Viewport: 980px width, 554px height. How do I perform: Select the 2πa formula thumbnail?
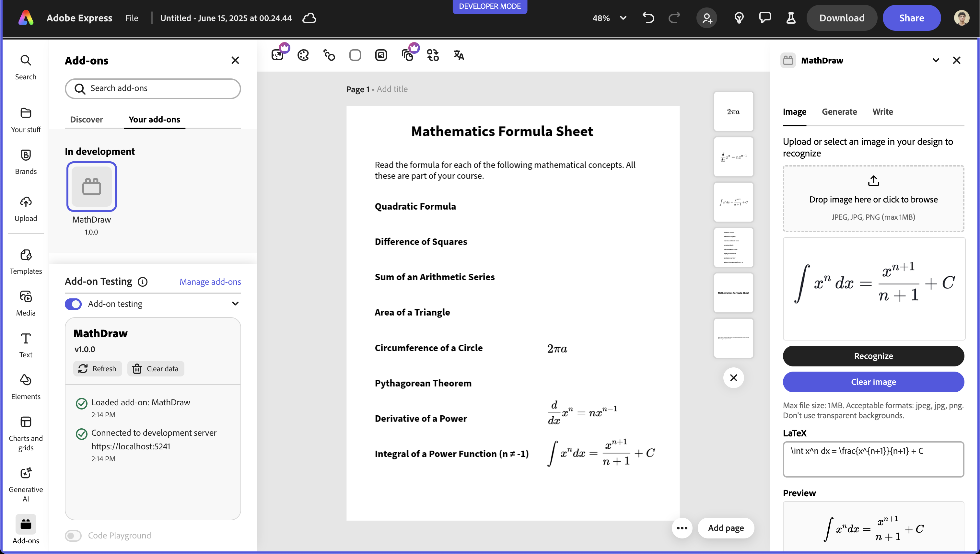click(x=733, y=111)
